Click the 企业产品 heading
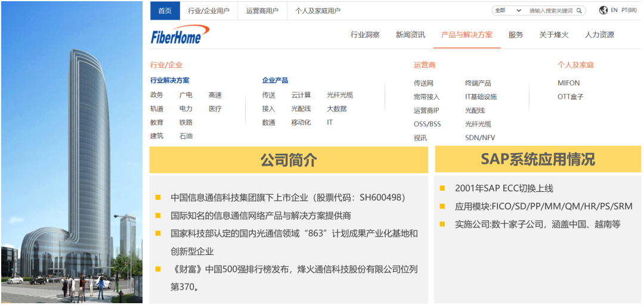This screenshot has height=305, width=644. coord(275,80)
